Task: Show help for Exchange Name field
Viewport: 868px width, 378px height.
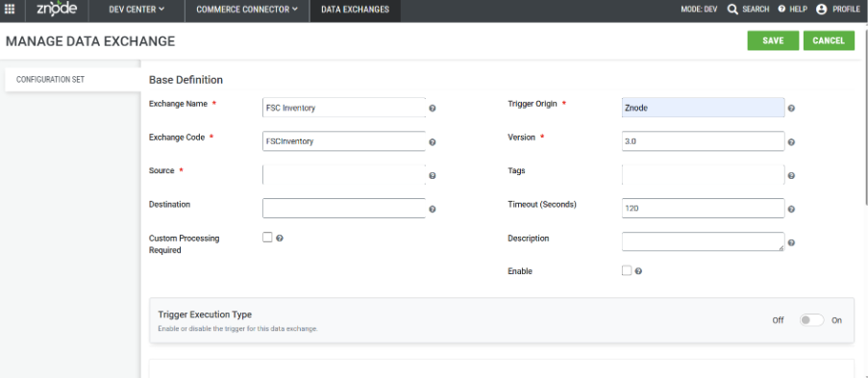Action: point(433,108)
